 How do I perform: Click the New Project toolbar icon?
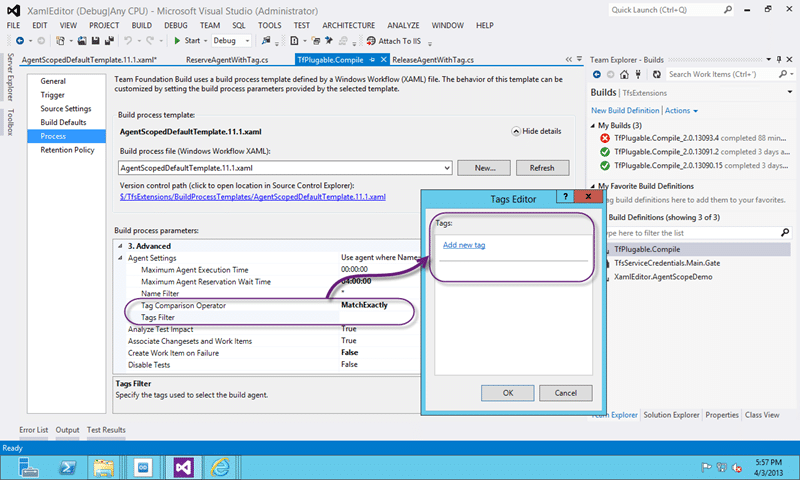pos(60,41)
